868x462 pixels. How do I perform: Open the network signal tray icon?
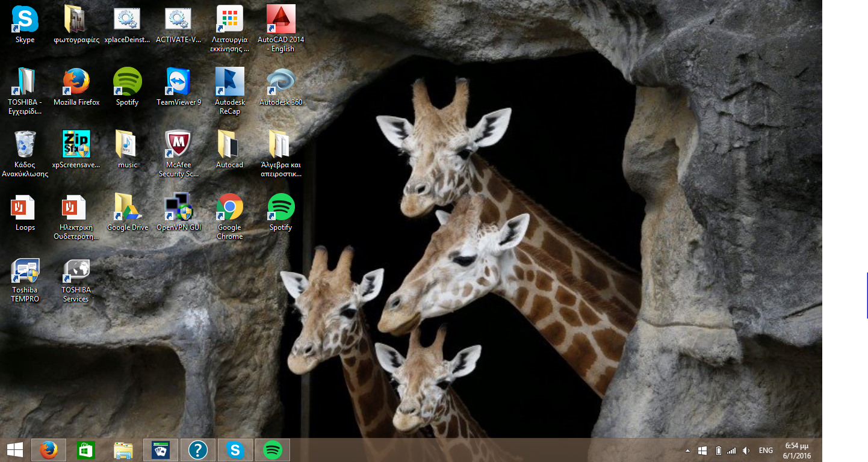pos(731,451)
